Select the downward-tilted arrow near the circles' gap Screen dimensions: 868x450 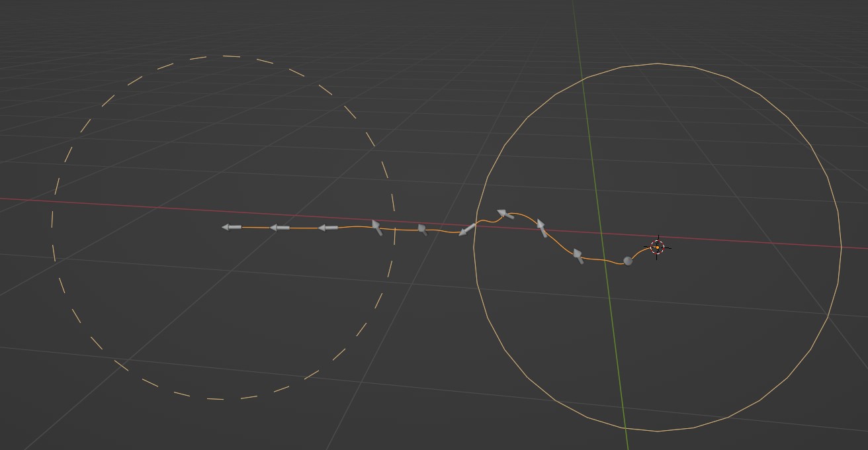tap(423, 229)
